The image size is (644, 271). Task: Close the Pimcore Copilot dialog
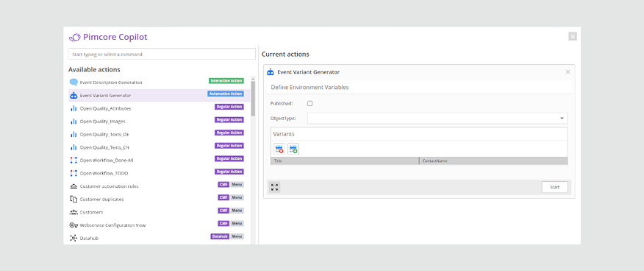coord(573,37)
